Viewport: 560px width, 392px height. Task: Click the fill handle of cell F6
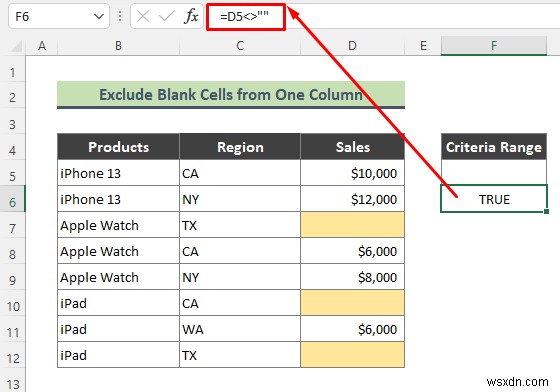click(546, 212)
